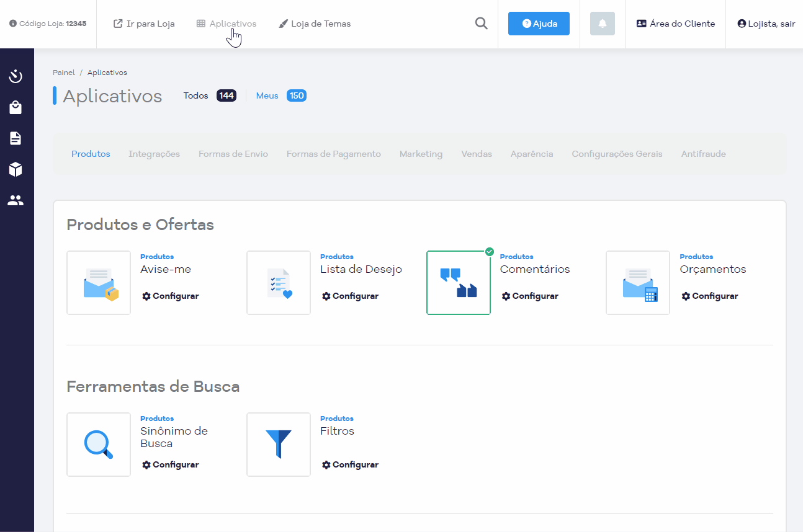Go to Ir para Loja
Image resolution: width=803 pixels, height=532 pixels.
[x=144, y=24]
